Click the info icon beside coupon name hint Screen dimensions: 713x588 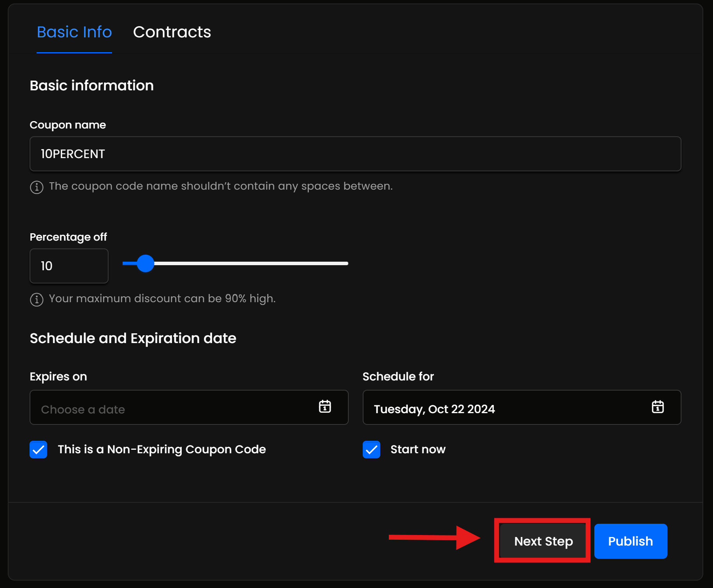click(x=37, y=187)
